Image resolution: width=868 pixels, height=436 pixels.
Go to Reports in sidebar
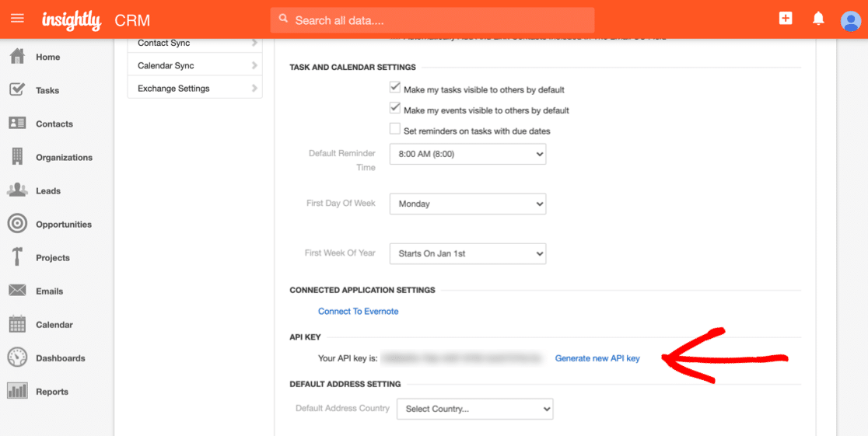(x=52, y=392)
